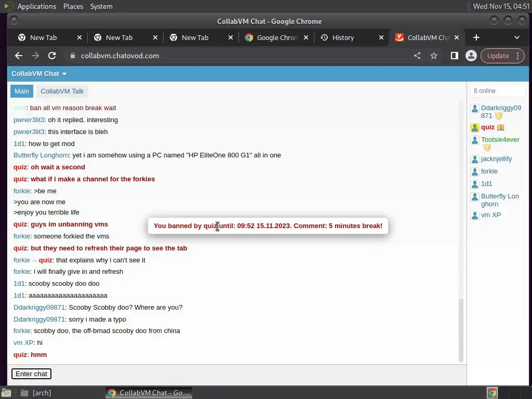The width and height of the screenshot is (532, 399).
Task: Switch to the History tab
Action: point(343,37)
